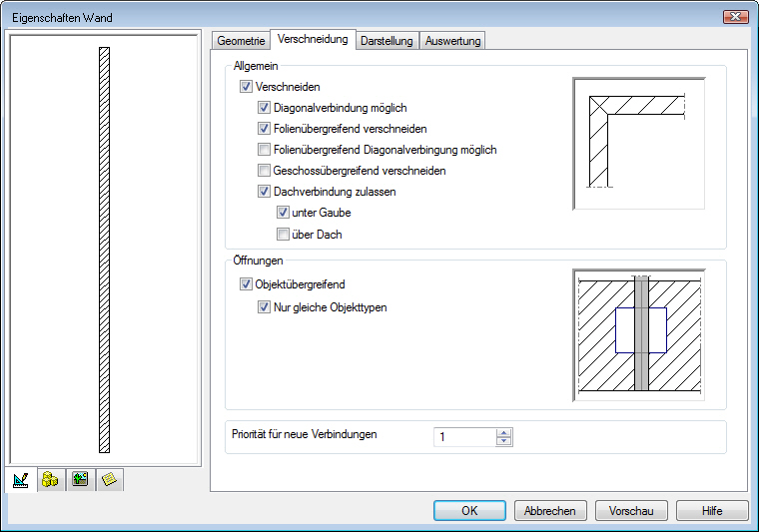Click the Priorität für neue Verbindungen field
759x532 pixels.
(464, 437)
